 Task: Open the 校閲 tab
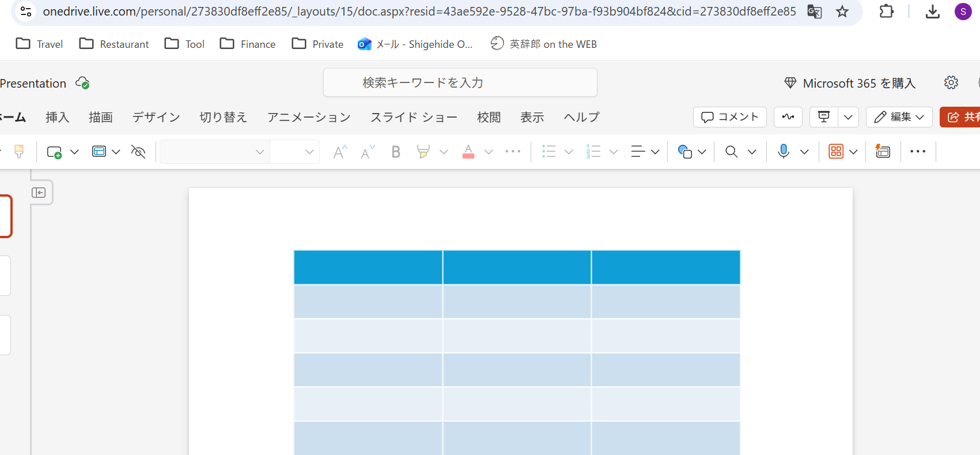tap(489, 117)
